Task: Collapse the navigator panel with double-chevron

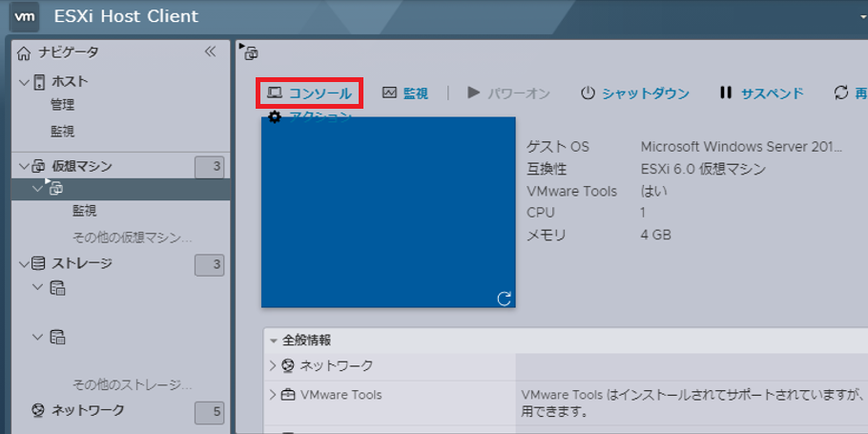Action: (209, 52)
